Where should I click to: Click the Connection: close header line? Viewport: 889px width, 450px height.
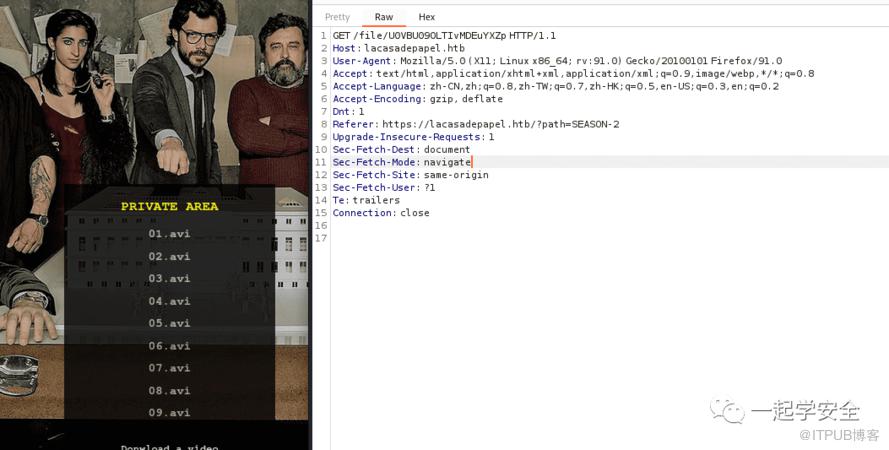point(381,213)
